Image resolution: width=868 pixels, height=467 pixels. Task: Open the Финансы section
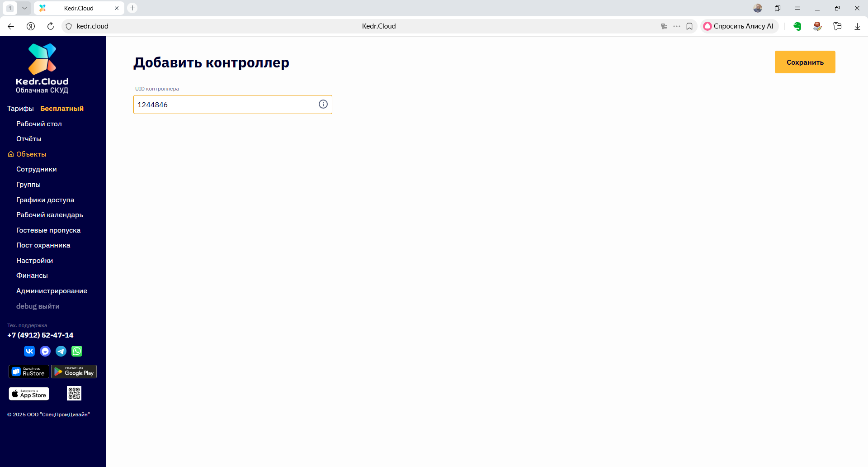coord(32,276)
